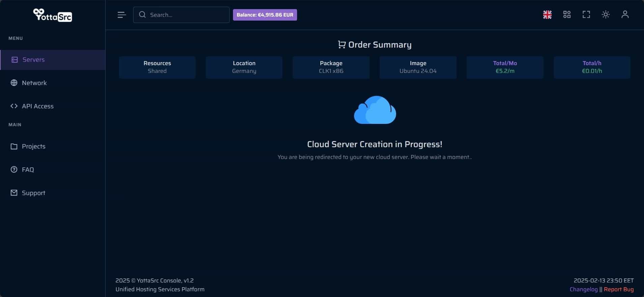Open the API Access menu item
644x297 pixels.
coord(53,106)
